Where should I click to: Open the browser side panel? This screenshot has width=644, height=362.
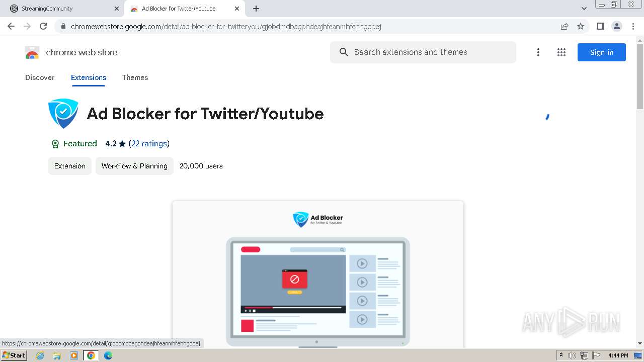pos(600,26)
